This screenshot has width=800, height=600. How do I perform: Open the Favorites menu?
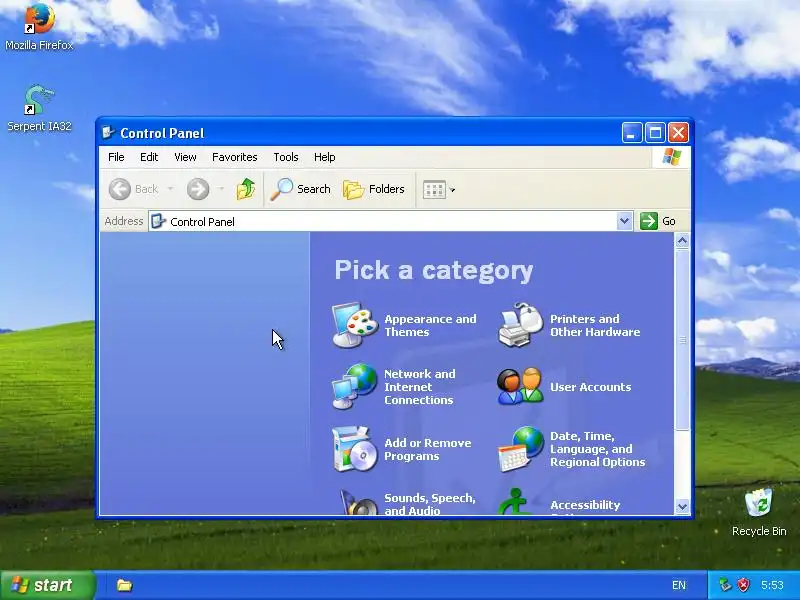pyautogui.click(x=235, y=157)
